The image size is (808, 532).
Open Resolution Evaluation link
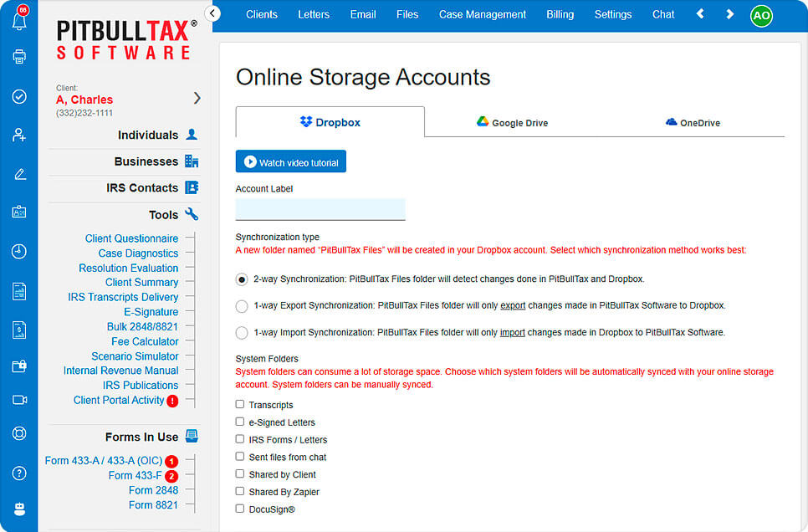[x=128, y=268]
